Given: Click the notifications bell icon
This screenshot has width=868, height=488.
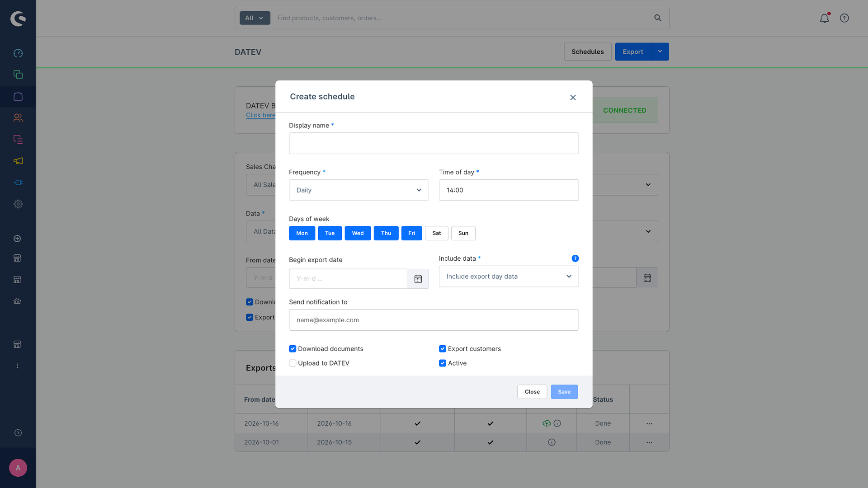Looking at the screenshot, I should (825, 18).
